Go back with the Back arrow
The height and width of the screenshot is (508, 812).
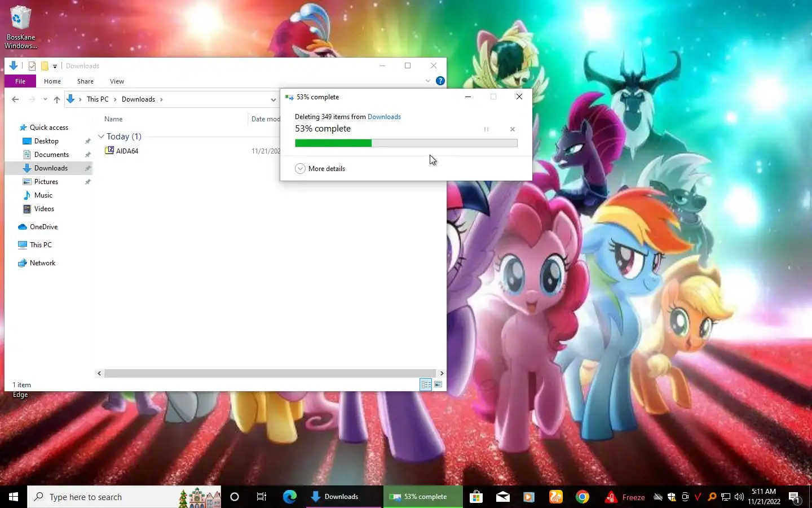tap(15, 99)
